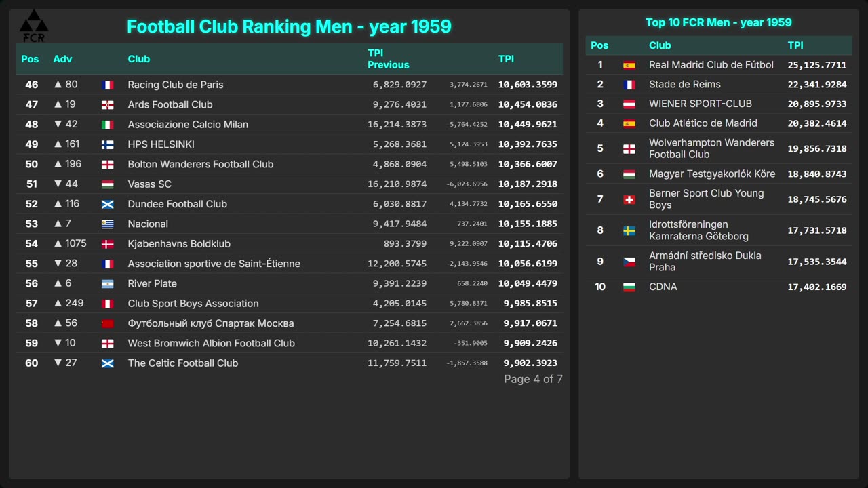Click difference value 9,222.0907
Image resolution: width=868 pixels, height=488 pixels.
pos(469,244)
